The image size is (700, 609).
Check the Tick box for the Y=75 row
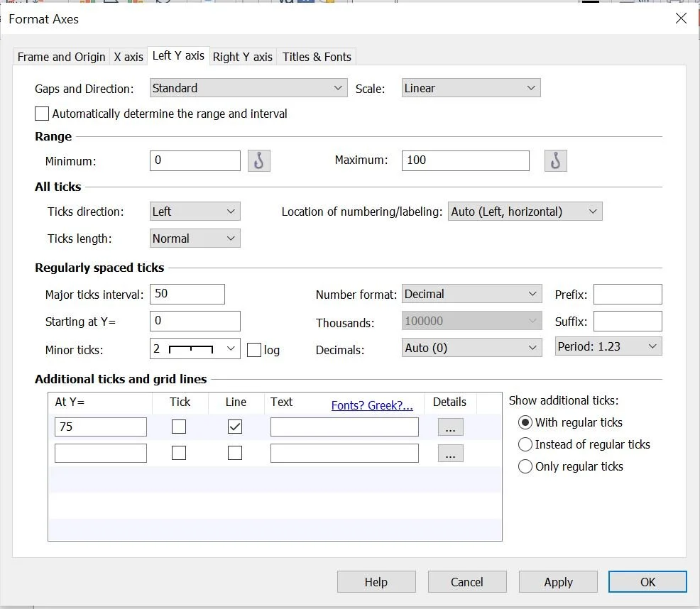click(180, 426)
